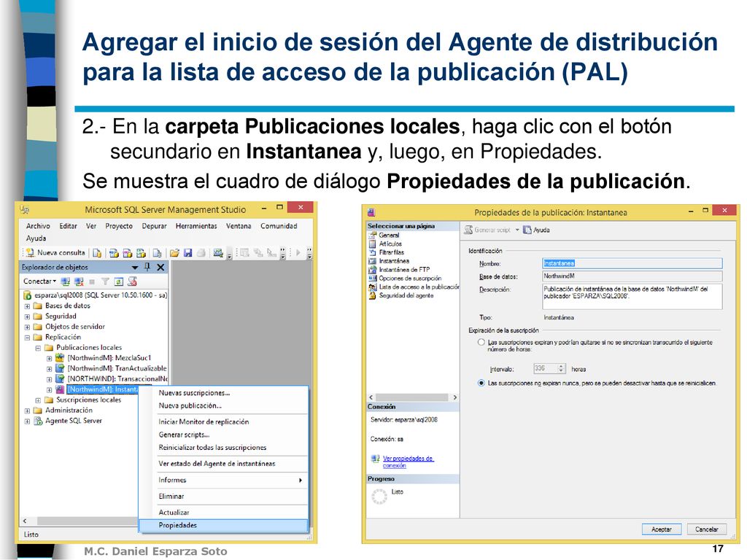Viewport: 747px width, 560px height.
Task: Click the MezclaSuc1 merge publication icon
Action: 60,357
